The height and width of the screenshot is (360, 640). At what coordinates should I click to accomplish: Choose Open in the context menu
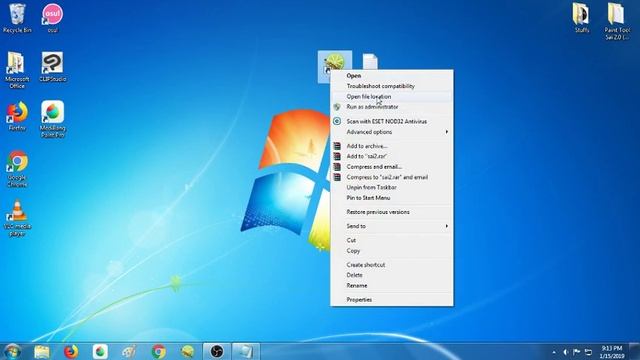(392, 76)
